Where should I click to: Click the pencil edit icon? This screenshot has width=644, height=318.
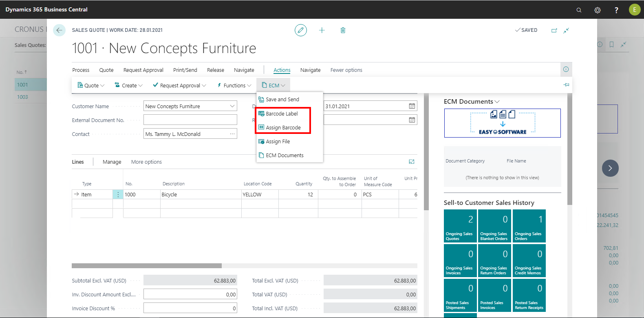point(300,30)
